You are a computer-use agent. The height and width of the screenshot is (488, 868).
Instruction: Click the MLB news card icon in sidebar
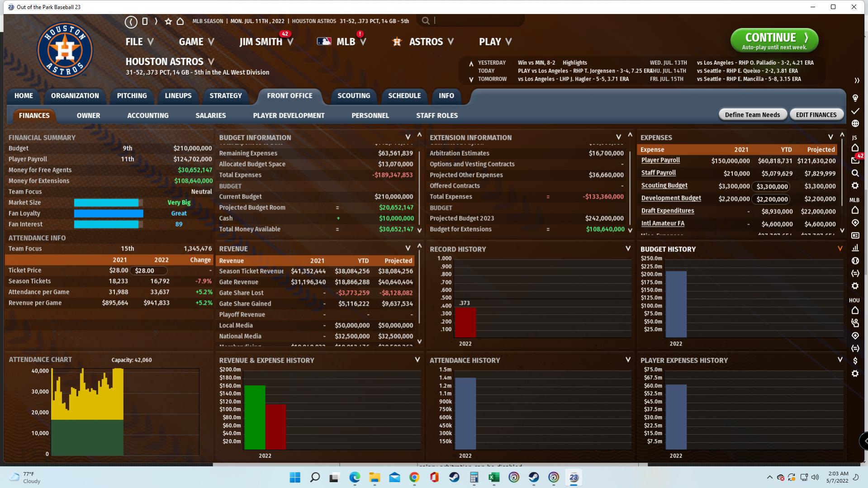point(855,235)
